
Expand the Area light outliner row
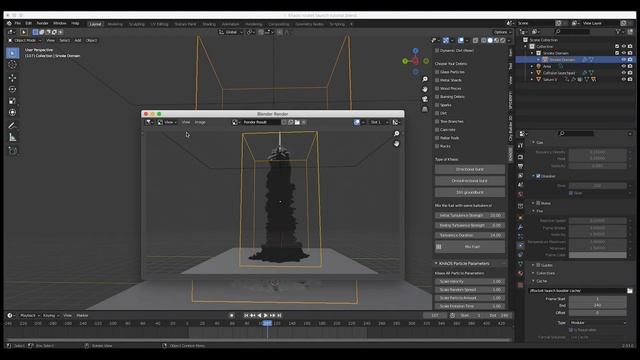tap(532, 66)
